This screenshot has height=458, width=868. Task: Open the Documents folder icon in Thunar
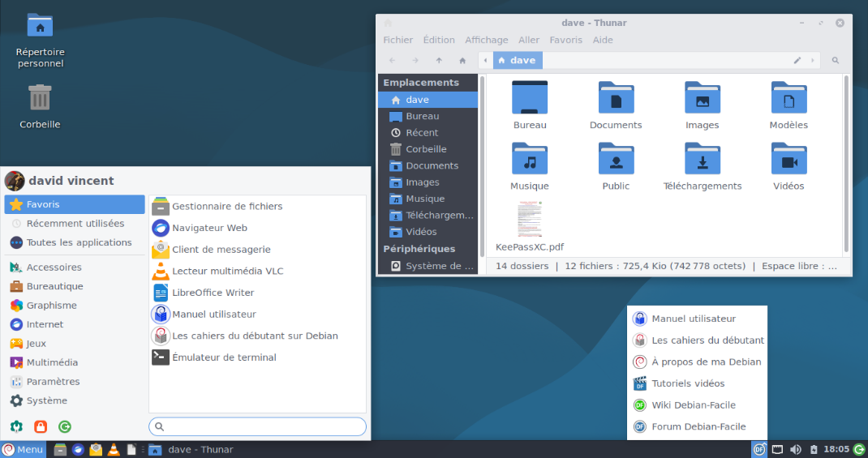[616, 97]
